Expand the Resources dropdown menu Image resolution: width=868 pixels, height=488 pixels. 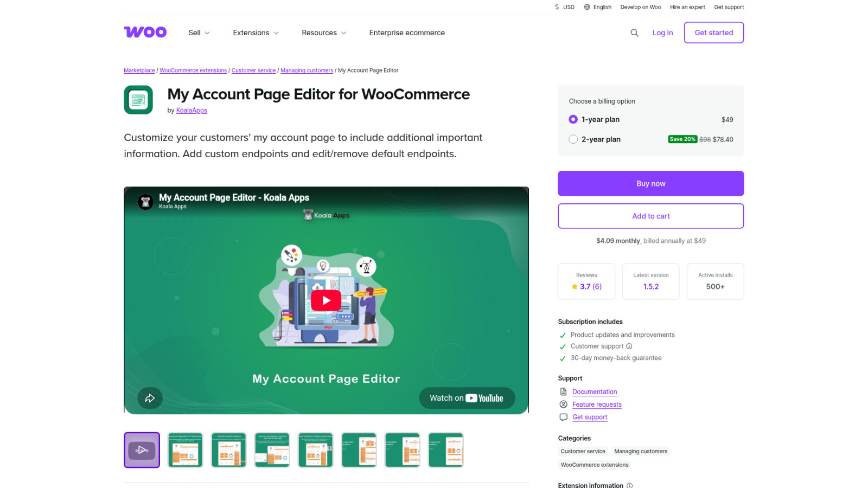pos(324,33)
